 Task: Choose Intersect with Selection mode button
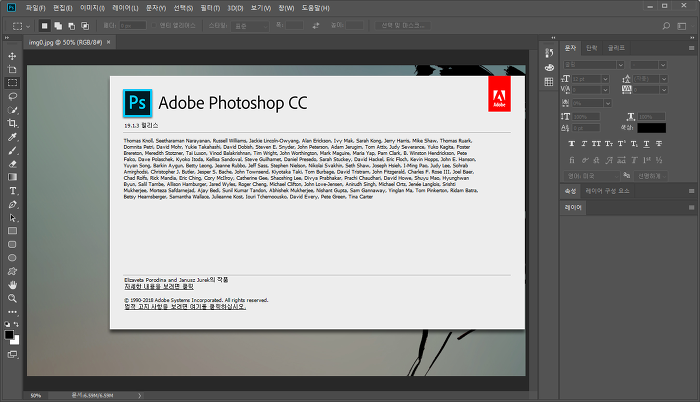point(85,26)
